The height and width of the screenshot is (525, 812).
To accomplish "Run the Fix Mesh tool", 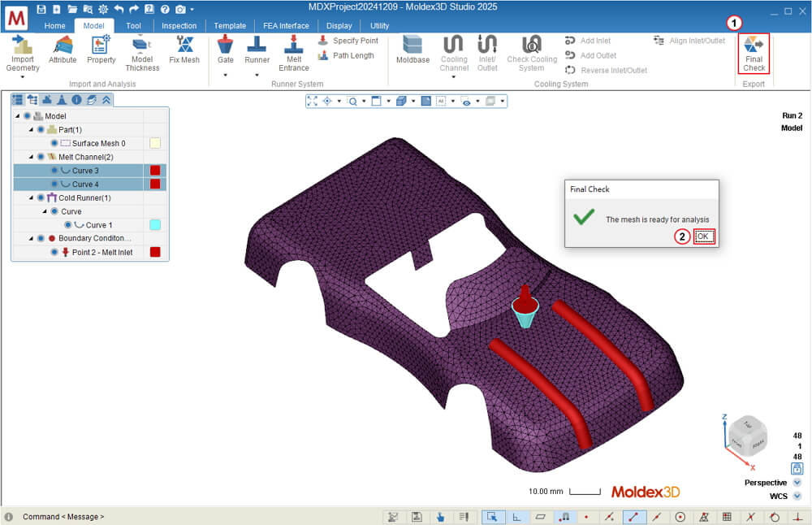I will point(184,50).
